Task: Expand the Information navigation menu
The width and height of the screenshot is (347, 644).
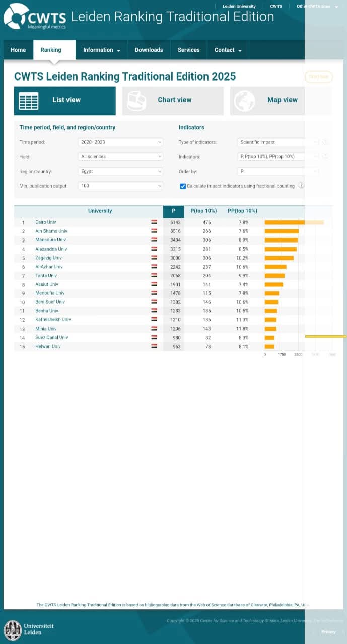Action: click(101, 50)
